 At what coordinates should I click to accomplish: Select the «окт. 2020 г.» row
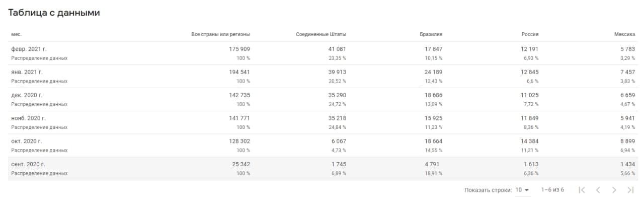[27, 142]
